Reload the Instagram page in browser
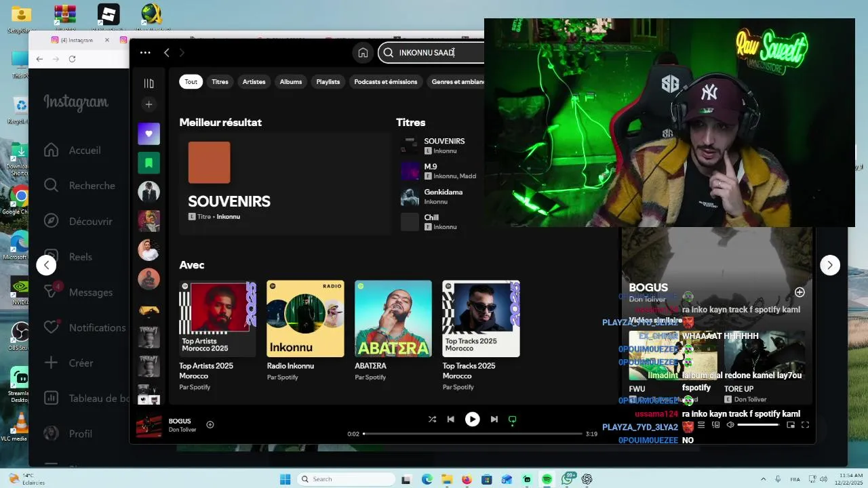 72,59
